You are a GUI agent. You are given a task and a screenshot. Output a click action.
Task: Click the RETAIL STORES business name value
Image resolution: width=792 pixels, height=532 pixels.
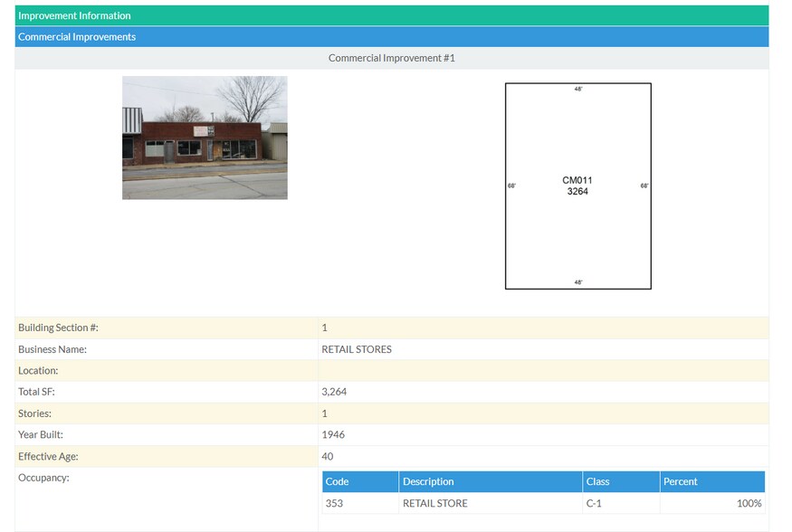point(357,349)
